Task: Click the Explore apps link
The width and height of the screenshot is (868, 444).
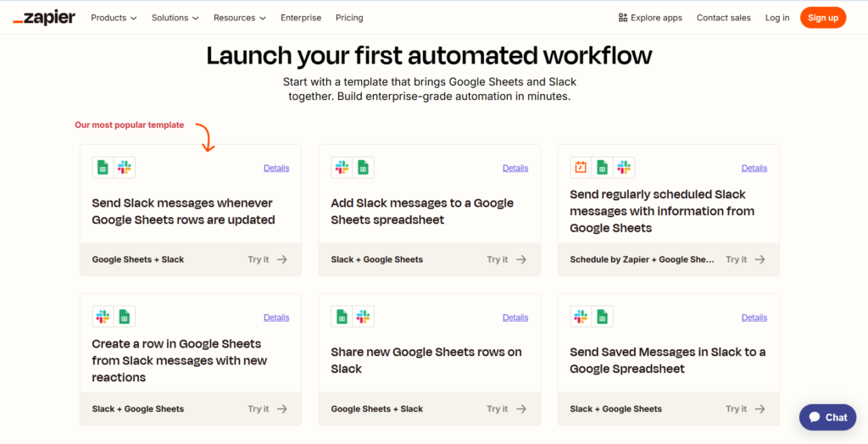Action: [x=650, y=18]
